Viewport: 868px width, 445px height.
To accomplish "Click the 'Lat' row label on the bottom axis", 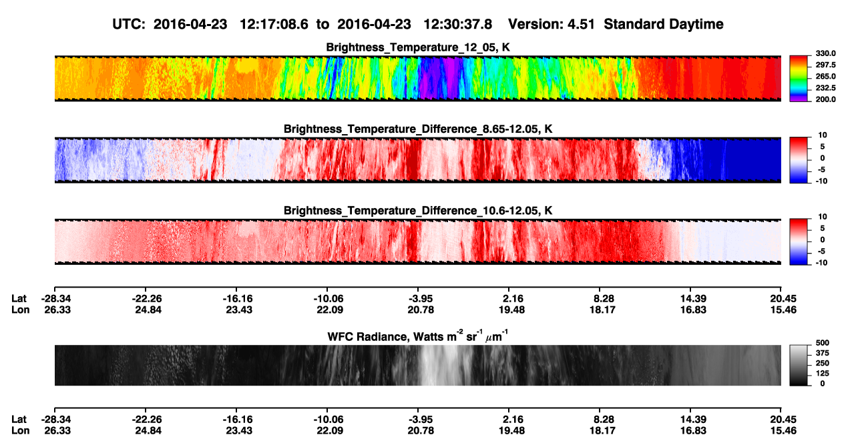I will 19,420.
